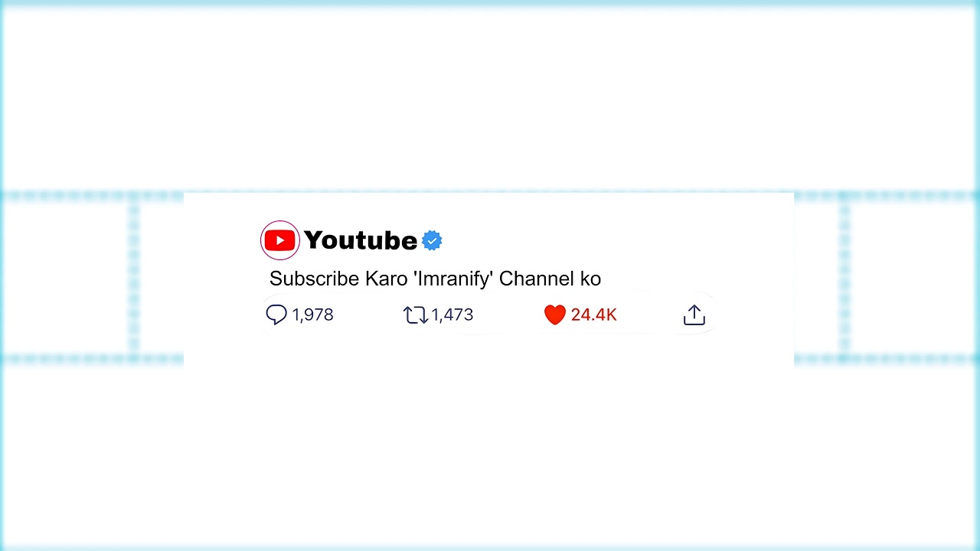Open replies via the speech bubble icon
The width and height of the screenshot is (980, 551).
point(276,315)
